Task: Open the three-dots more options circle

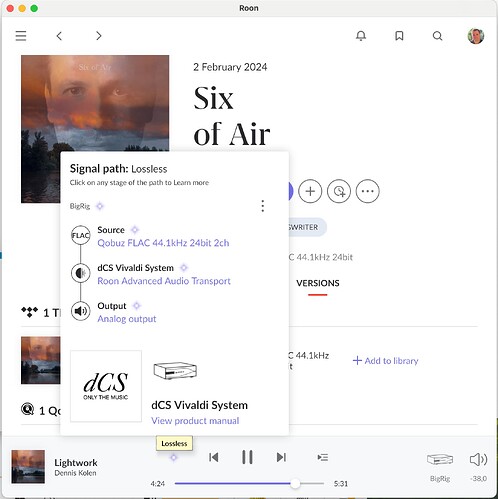Action: coord(368,191)
